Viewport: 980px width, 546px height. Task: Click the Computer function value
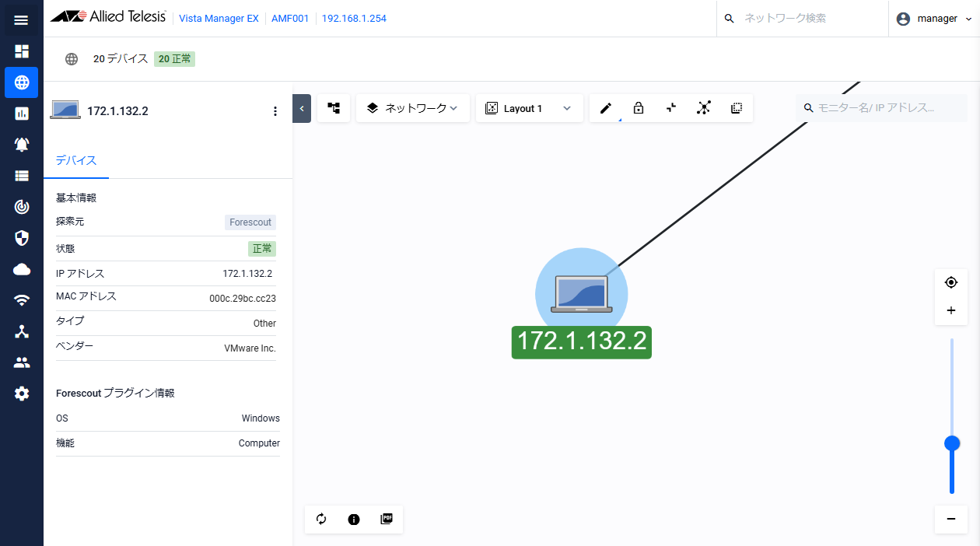[x=259, y=443]
